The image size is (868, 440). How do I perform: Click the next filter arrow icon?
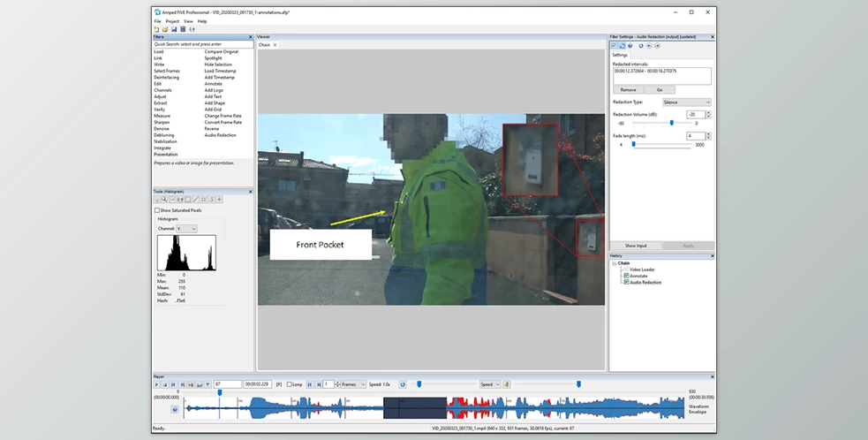(x=658, y=46)
